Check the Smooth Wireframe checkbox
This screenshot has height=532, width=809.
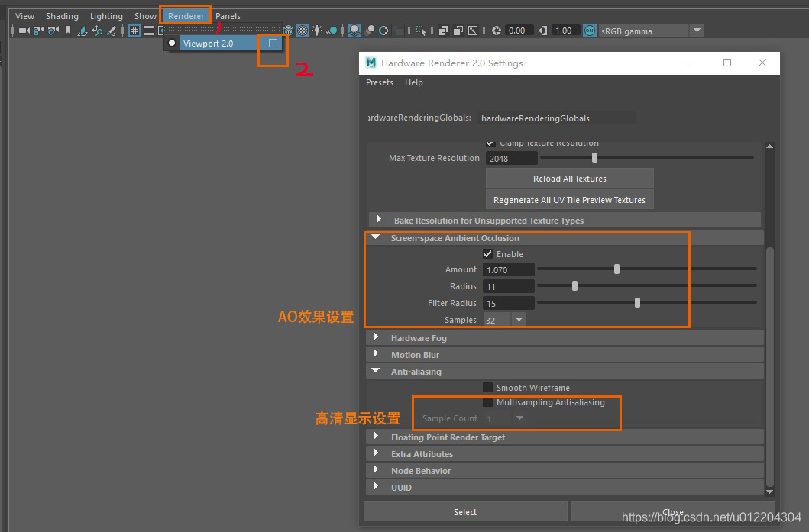tap(487, 387)
